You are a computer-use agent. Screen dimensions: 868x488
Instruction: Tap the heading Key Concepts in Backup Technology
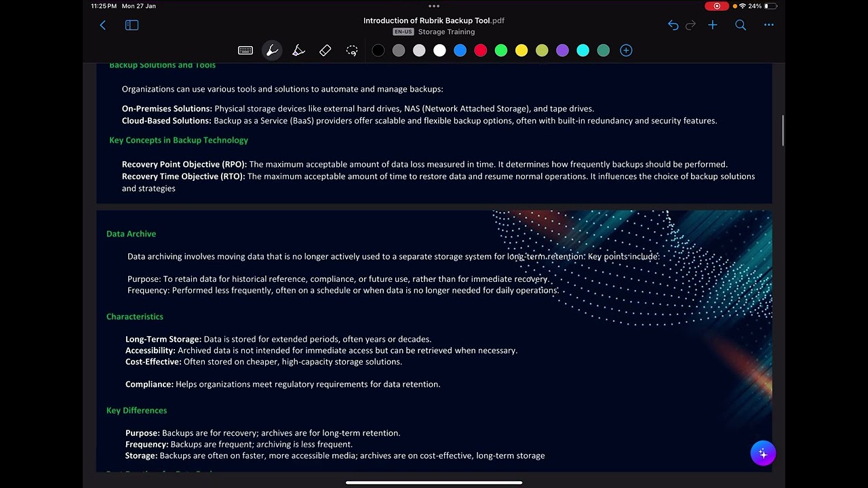(x=178, y=140)
